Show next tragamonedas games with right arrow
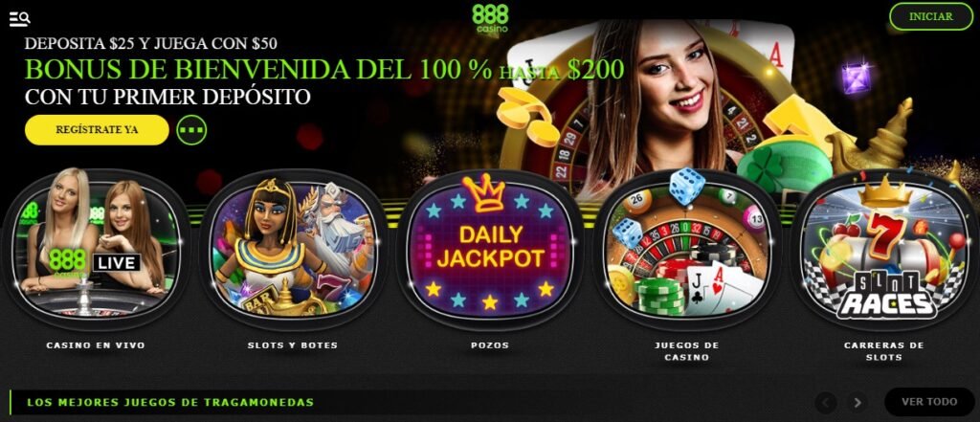The width and height of the screenshot is (980, 422). (857, 402)
